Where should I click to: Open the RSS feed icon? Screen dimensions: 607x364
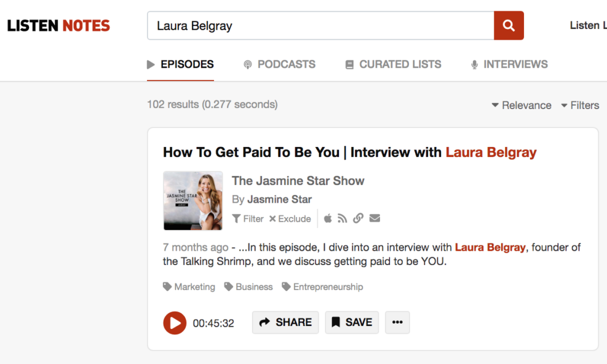[x=342, y=219]
